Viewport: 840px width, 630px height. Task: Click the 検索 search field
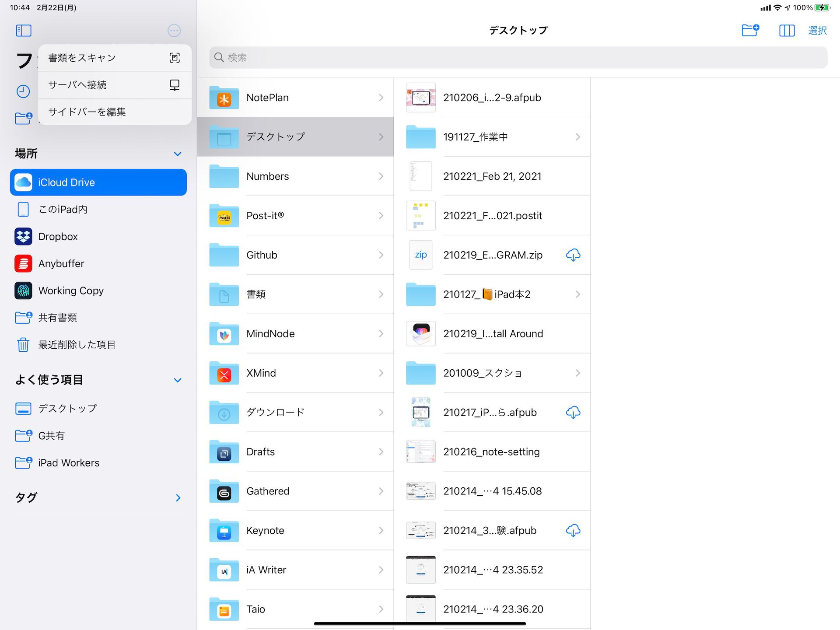(x=518, y=58)
